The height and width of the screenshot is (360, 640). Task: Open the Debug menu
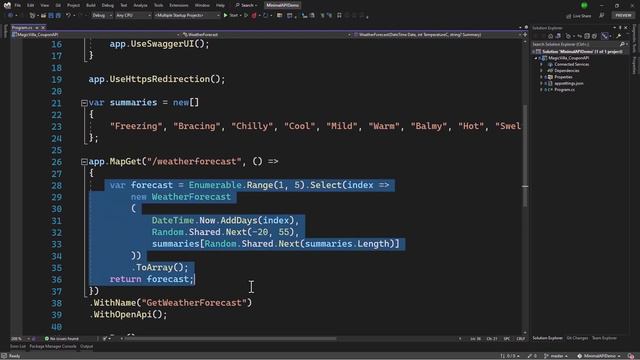pos(108,5)
